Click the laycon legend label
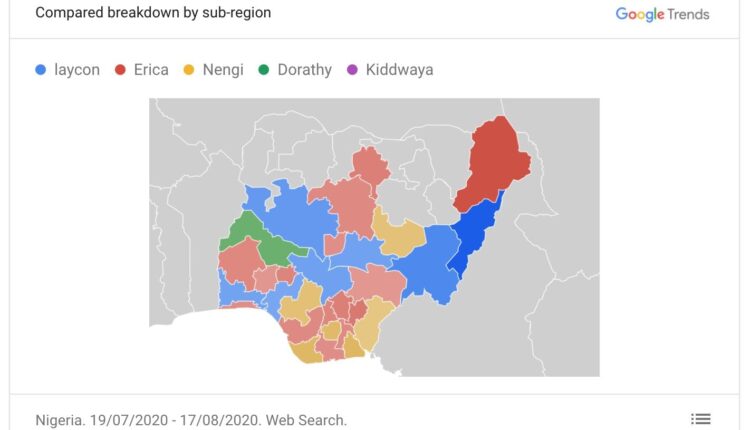The height and width of the screenshot is (430, 750). point(77,70)
